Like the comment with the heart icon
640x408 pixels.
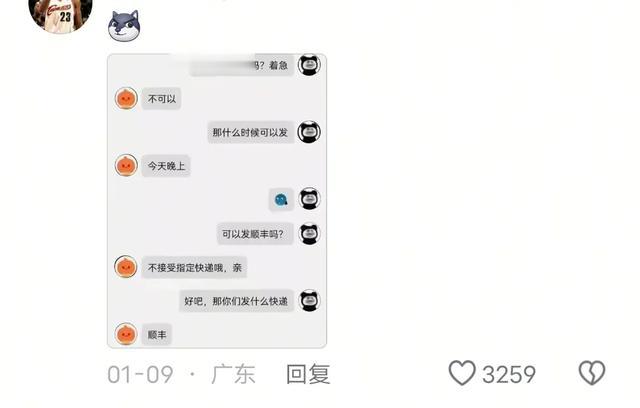pyautogui.click(x=462, y=373)
